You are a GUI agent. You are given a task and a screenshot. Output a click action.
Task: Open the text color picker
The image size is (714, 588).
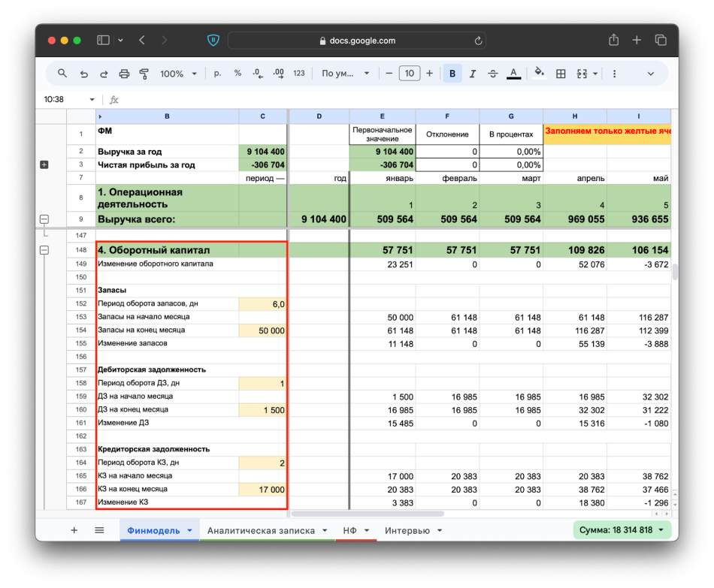coord(513,74)
